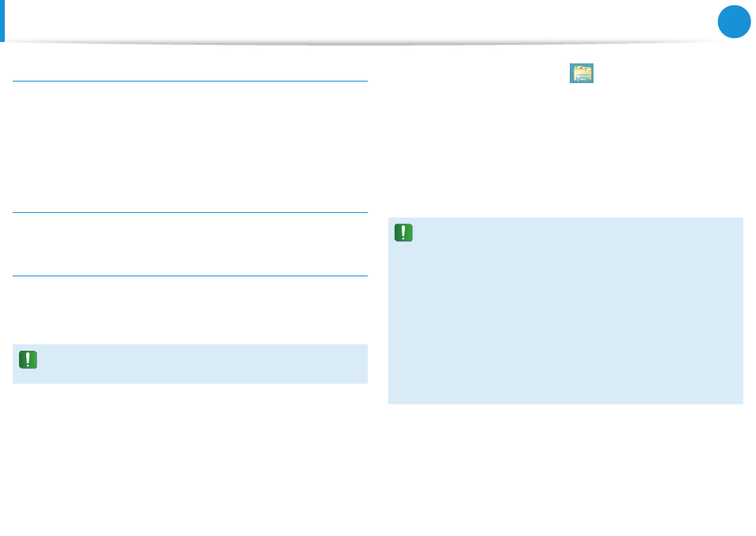Select the green caution icon in the tall note box

[403, 233]
